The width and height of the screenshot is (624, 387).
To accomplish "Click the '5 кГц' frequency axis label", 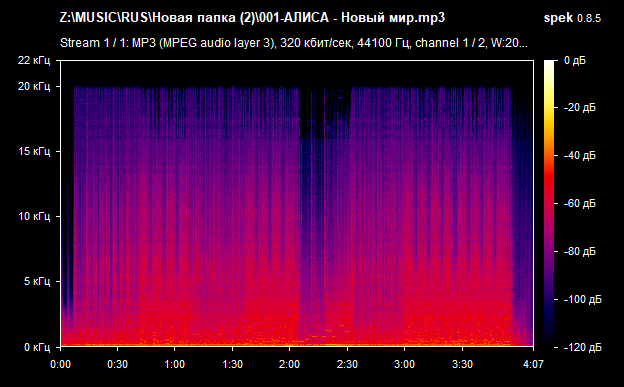I will pos(37,281).
